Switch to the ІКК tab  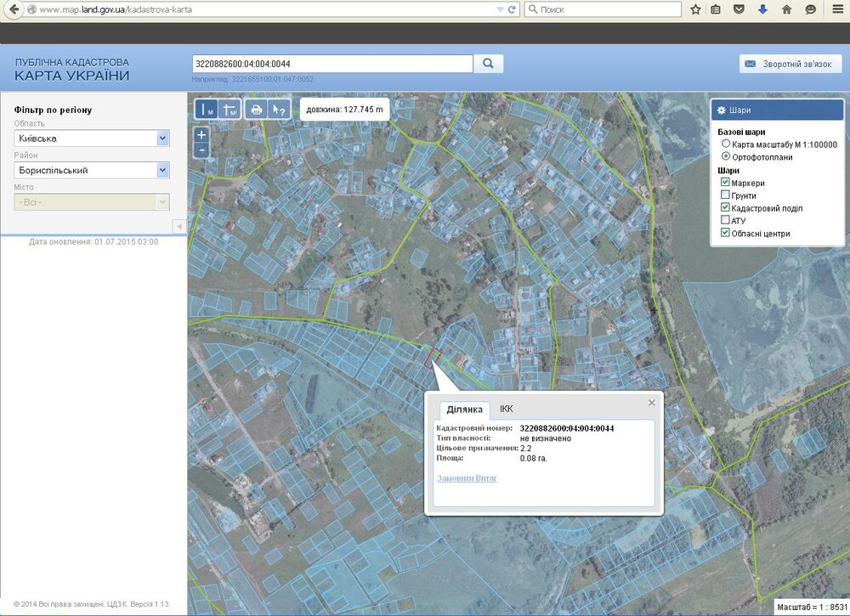point(507,409)
